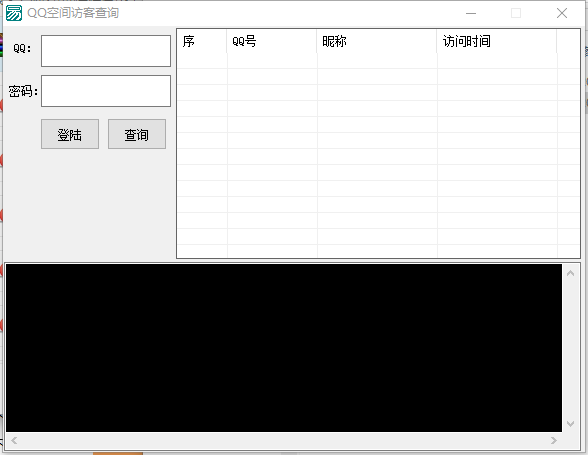Sort by the QQ号 column header

click(272, 41)
